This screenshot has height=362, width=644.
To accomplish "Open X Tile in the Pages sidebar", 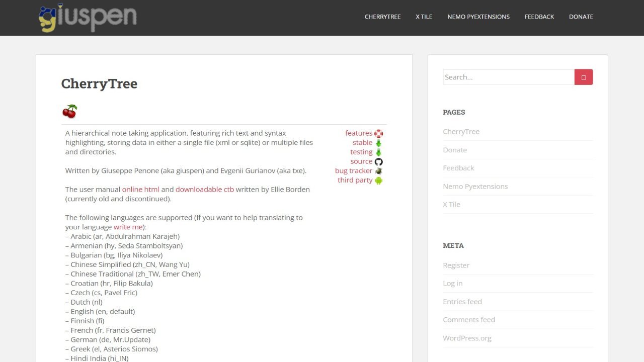I will [x=452, y=204].
